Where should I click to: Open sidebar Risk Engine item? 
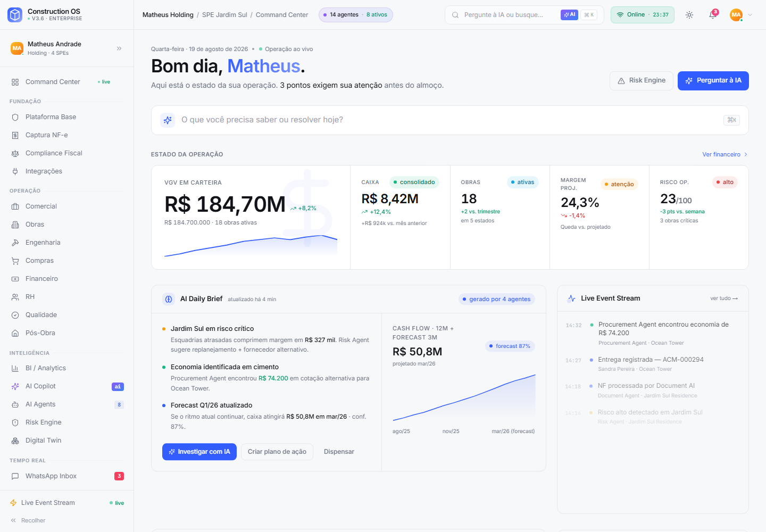pos(66,422)
